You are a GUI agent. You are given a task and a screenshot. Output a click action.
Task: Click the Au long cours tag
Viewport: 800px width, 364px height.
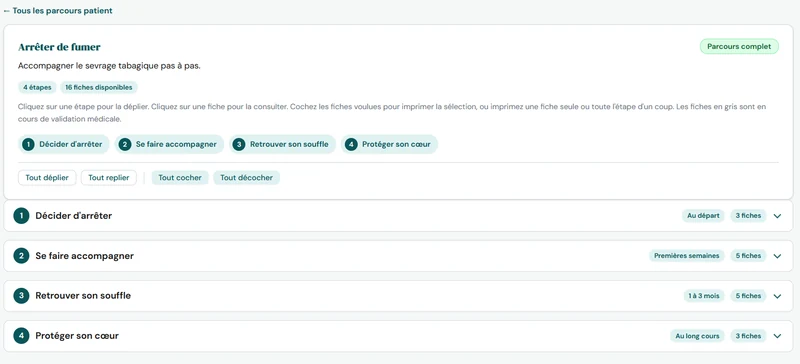pyautogui.click(x=697, y=336)
